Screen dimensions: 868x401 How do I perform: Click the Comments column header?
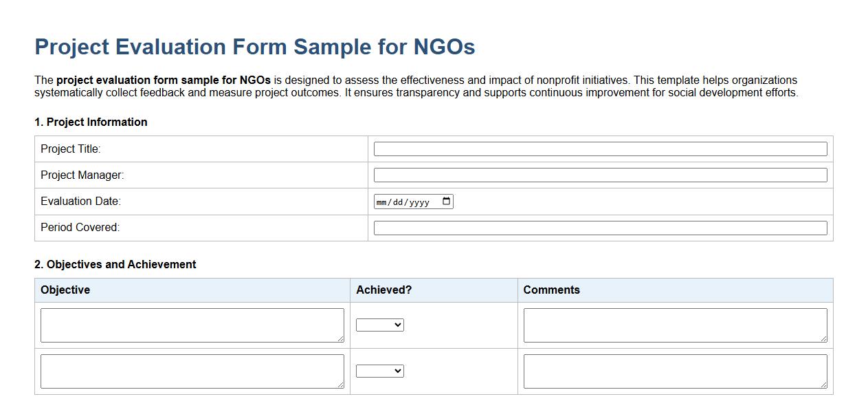[x=552, y=290]
